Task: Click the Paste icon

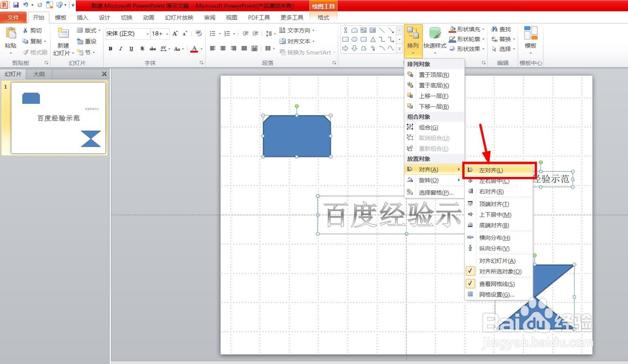Action: [x=11, y=33]
